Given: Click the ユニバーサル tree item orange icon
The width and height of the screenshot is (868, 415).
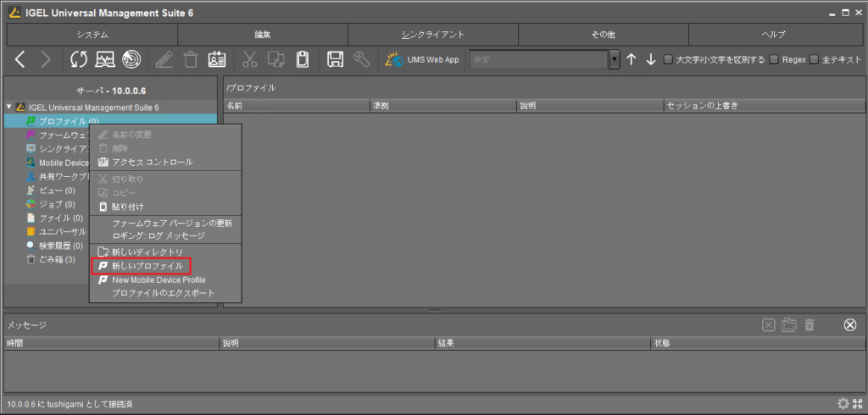Looking at the screenshot, I should [31, 232].
